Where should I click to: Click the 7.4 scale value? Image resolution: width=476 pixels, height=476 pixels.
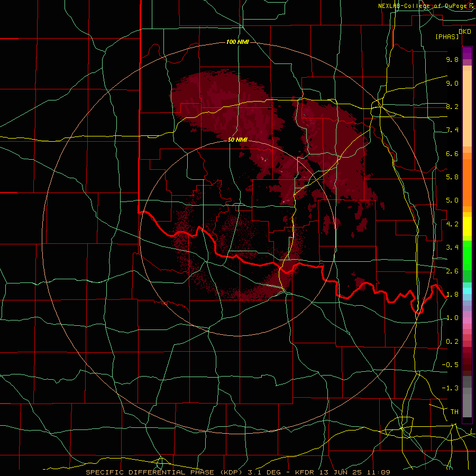(452, 130)
